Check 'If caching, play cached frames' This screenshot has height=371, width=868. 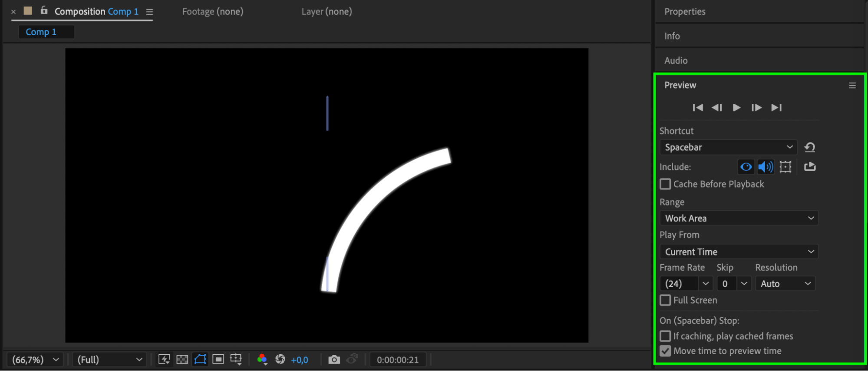click(665, 336)
